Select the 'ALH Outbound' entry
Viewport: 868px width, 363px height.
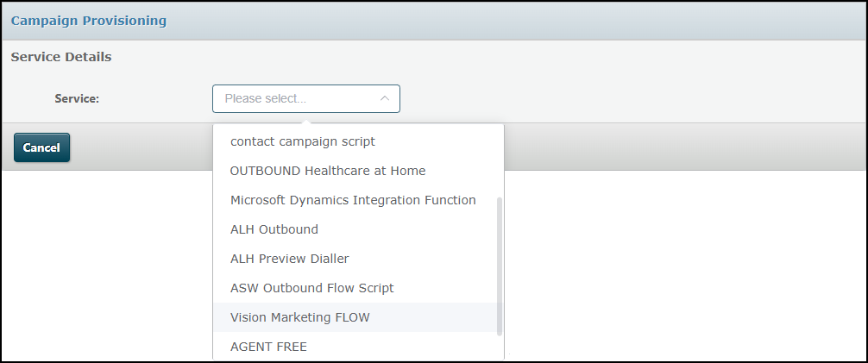point(274,229)
